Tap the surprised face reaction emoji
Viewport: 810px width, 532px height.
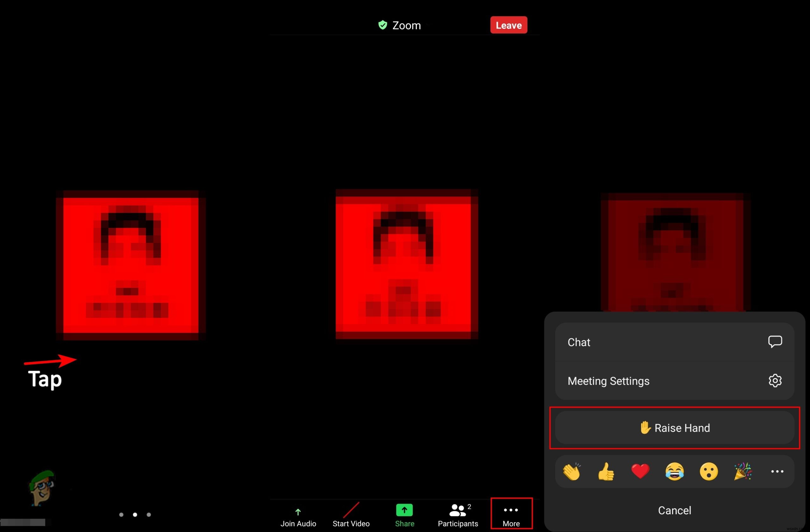coord(709,471)
